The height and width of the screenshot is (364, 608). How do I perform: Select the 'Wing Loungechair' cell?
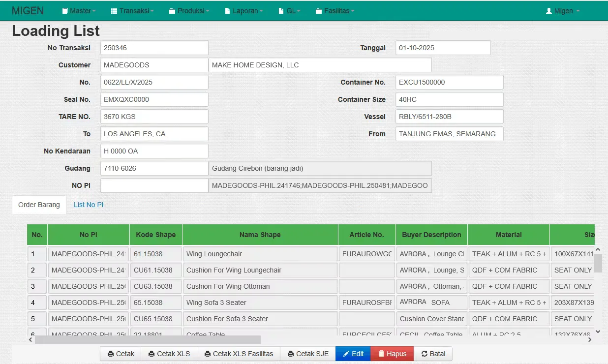260,254
